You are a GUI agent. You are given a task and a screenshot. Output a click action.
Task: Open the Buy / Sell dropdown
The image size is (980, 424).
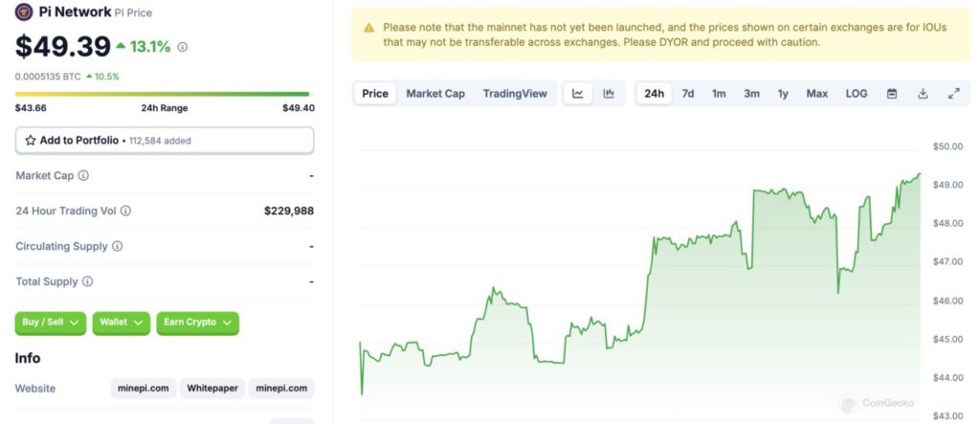pyautogui.click(x=51, y=323)
